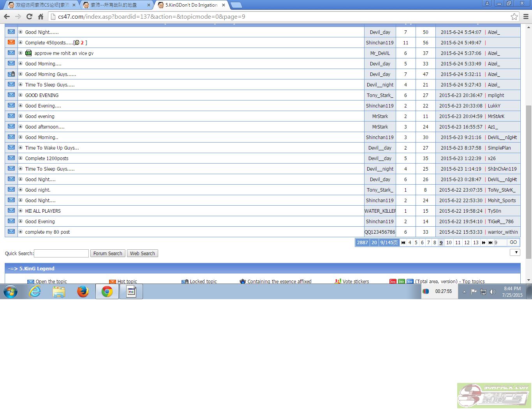Click the orange hot-topic envelope for Complete 450posts
The width and height of the screenshot is (532, 409).
click(x=11, y=42)
